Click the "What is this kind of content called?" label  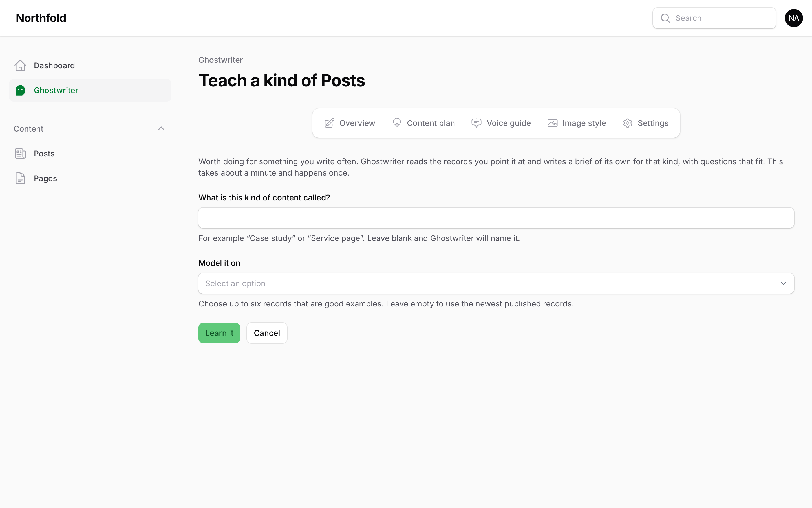coord(264,198)
